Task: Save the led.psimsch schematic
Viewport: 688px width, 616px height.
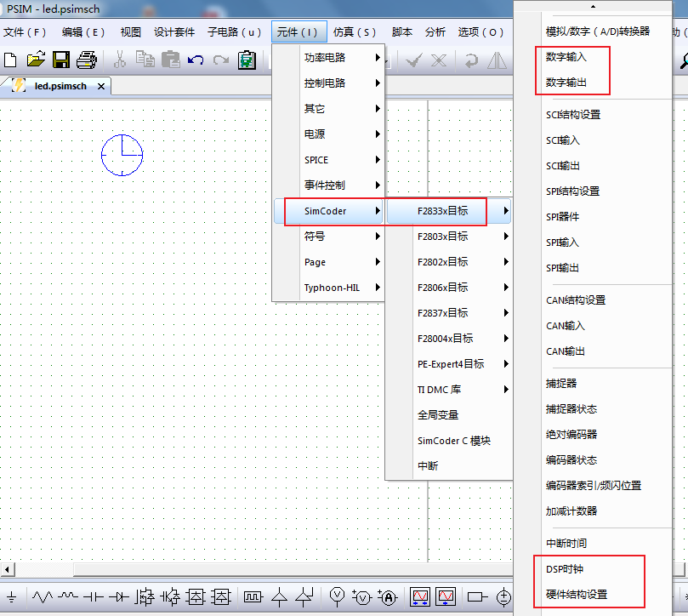Action: click(61, 60)
